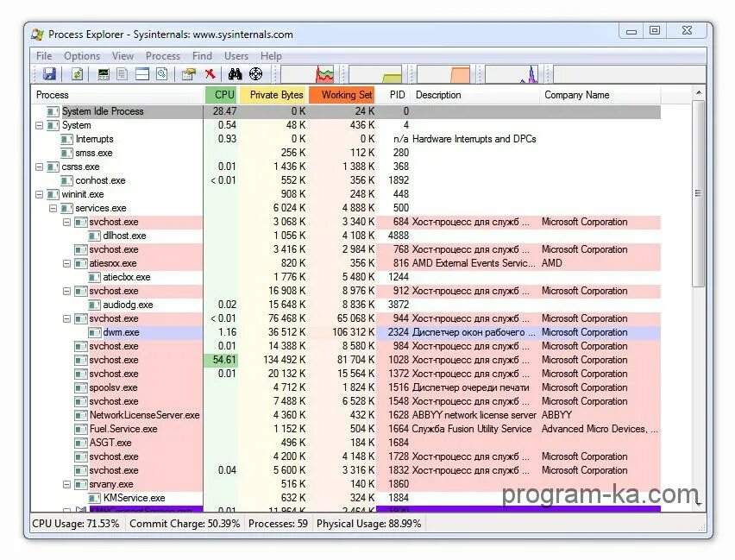The height and width of the screenshot is (560, 735).
Task: Select the dwm.exe process row
Action: click(346, 332)
